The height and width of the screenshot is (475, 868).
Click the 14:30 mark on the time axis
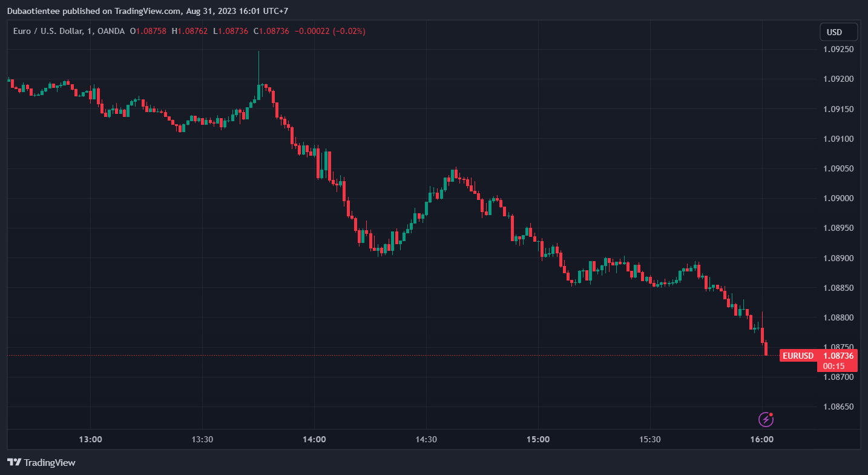pos(426,439)
